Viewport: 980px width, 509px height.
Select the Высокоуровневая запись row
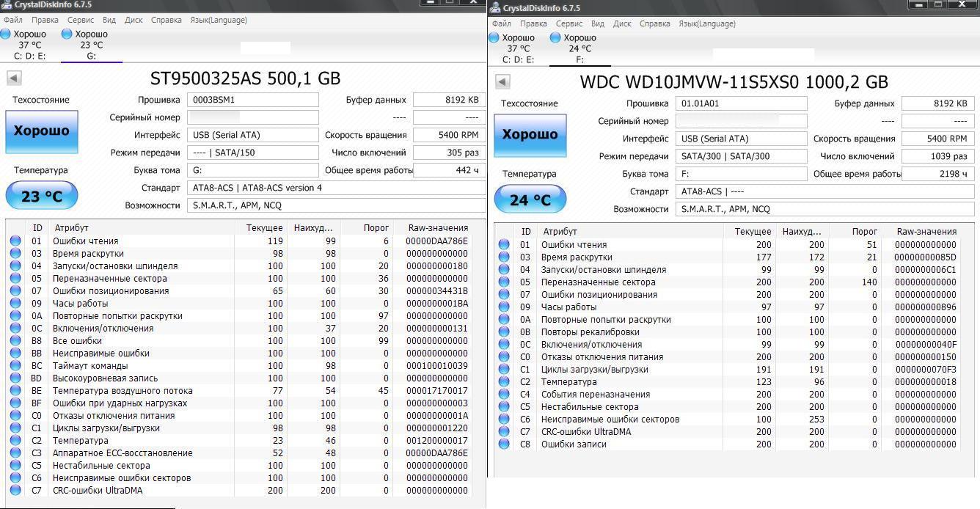click(x=245, y=378)
